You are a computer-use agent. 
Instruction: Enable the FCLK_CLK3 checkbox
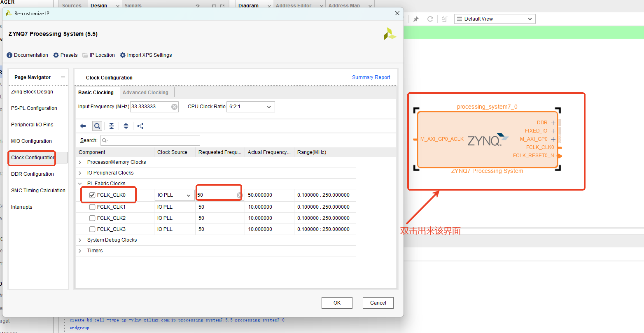click(x=92, y=229)
